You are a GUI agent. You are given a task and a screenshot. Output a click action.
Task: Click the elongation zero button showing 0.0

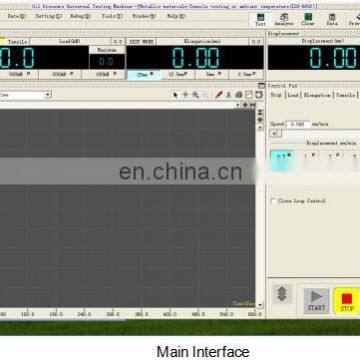(256, 42)
